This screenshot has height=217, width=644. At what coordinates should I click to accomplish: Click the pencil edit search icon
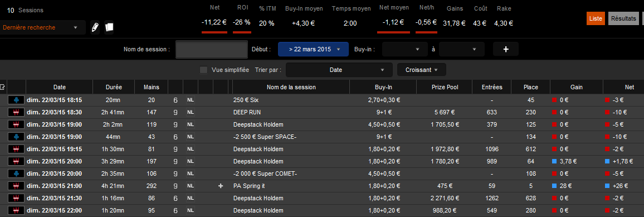pyautogui.click(x=95, y=27)
